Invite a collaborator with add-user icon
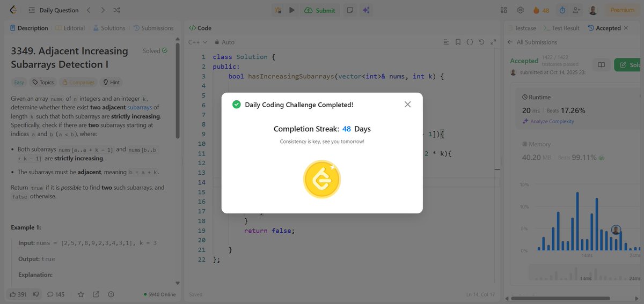Screen dimensions: 644x304 pos(577,10)
